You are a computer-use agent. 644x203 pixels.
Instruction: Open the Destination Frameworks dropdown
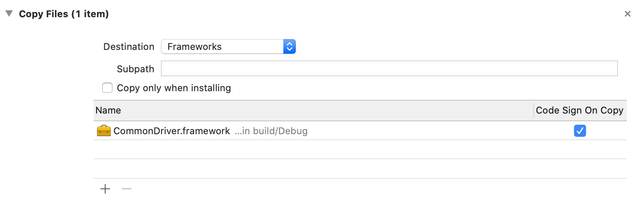[222, 46]
